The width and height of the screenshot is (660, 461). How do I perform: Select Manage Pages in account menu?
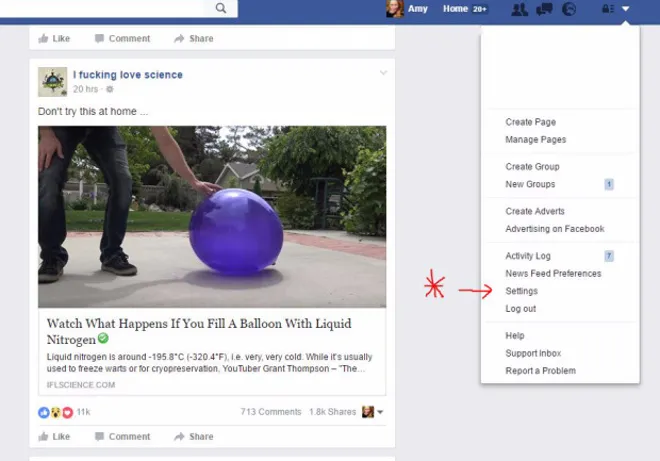click(x=535, y=140)
